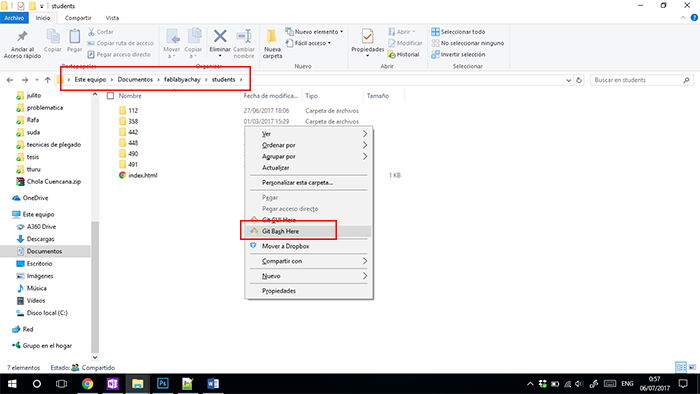
Task: Collapse the ribbon with chevron arrow
Action: point(683,18)
